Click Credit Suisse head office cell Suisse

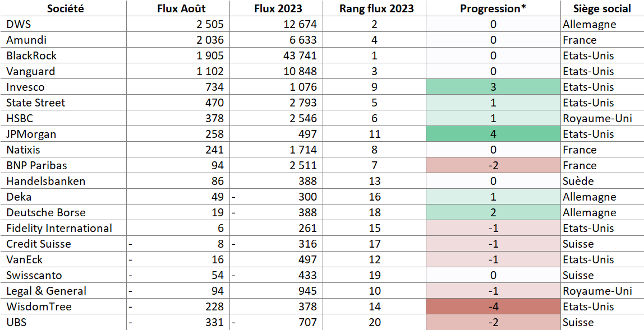click(x=602, y=244)
